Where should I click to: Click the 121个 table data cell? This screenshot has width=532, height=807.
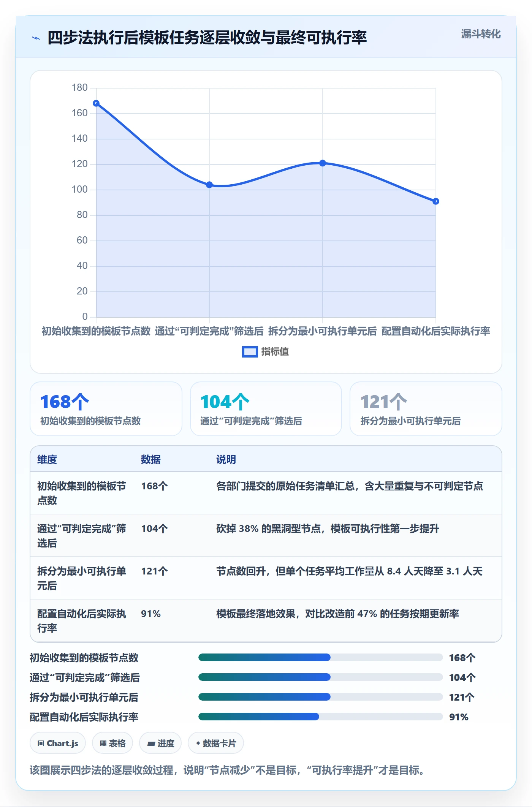(x=154, y=571)
